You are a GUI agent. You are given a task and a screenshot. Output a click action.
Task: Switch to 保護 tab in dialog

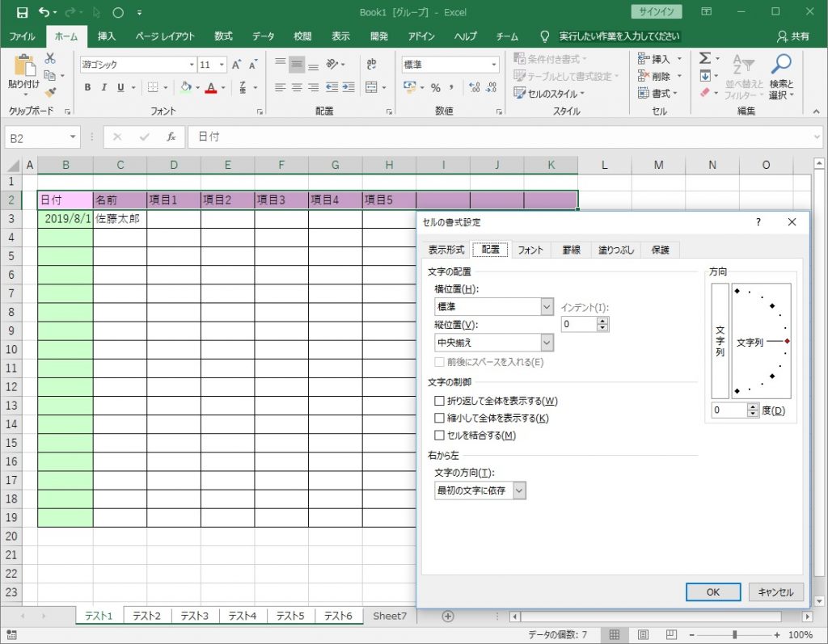(660, 250)
